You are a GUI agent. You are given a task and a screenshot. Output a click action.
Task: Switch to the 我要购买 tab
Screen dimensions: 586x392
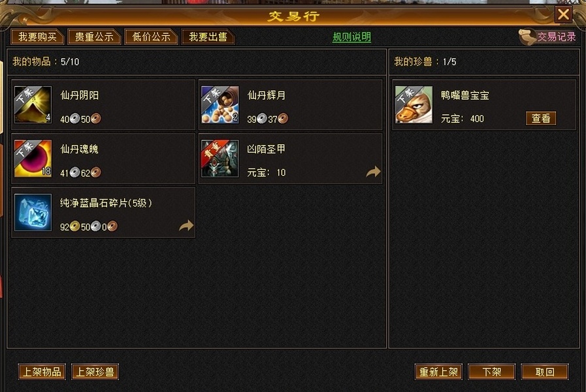click(x=38, y=37)
